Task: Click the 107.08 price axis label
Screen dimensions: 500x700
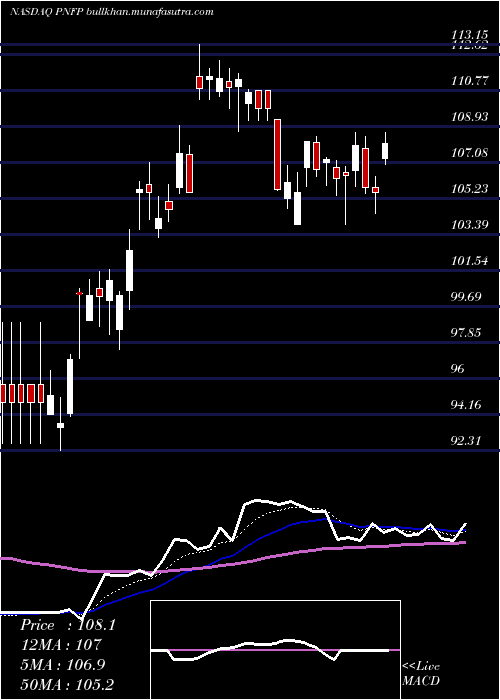Action: (470, 153)
